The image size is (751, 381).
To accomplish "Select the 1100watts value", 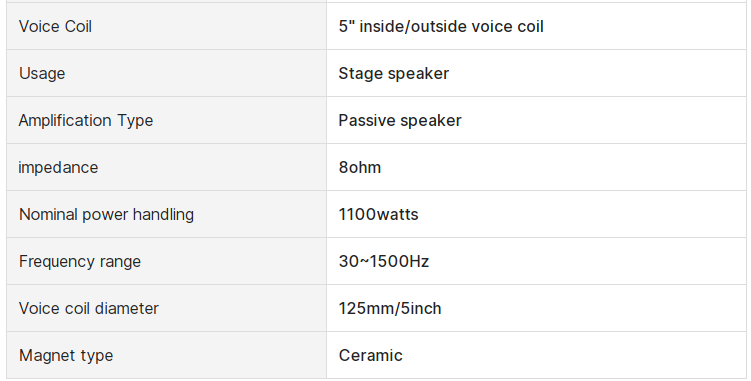I will point(378,214).
